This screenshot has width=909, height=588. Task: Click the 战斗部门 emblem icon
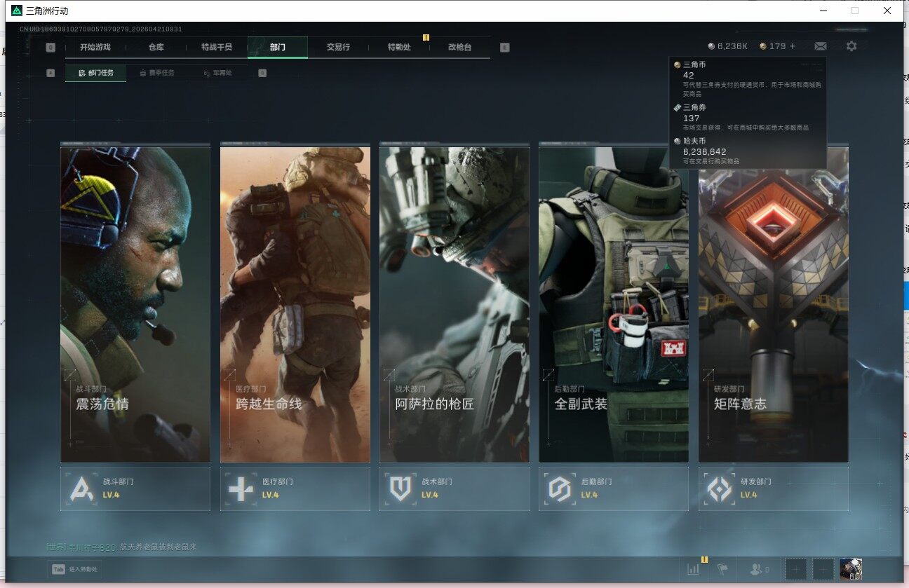click(x=81, y=488)
